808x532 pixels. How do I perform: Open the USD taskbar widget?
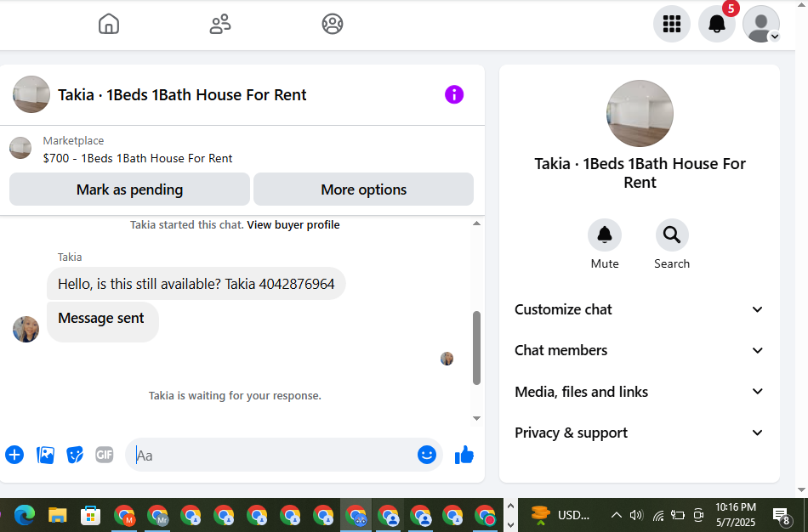click(560, 515)
